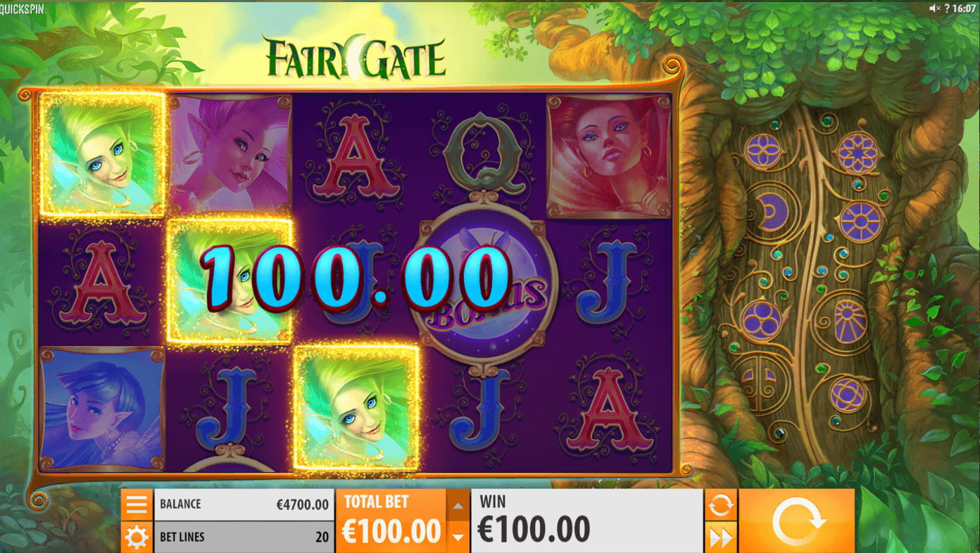Increase total bet with up arrow
The width and height of the screenshot is (980, 553).
(x=458, y=505)
